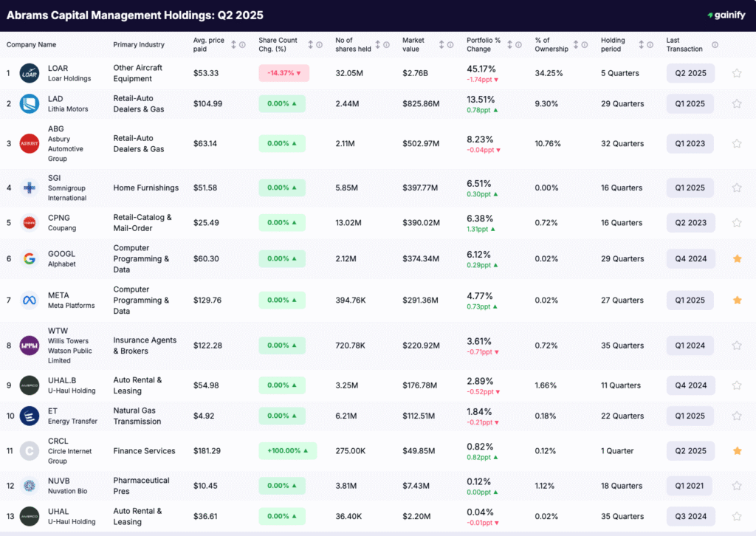
Task: Click the $2.76B market value cell
Action: click(415, 73)
